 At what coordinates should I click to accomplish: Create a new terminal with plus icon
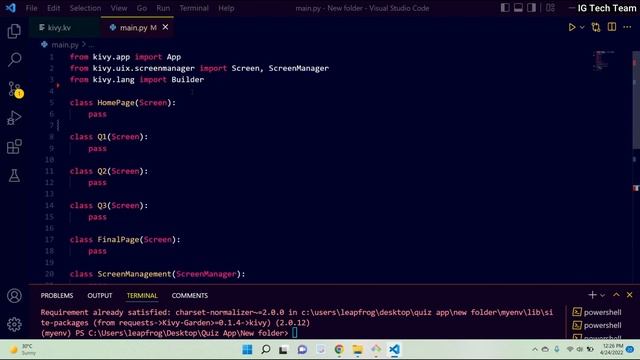click(x=592, y=295)
